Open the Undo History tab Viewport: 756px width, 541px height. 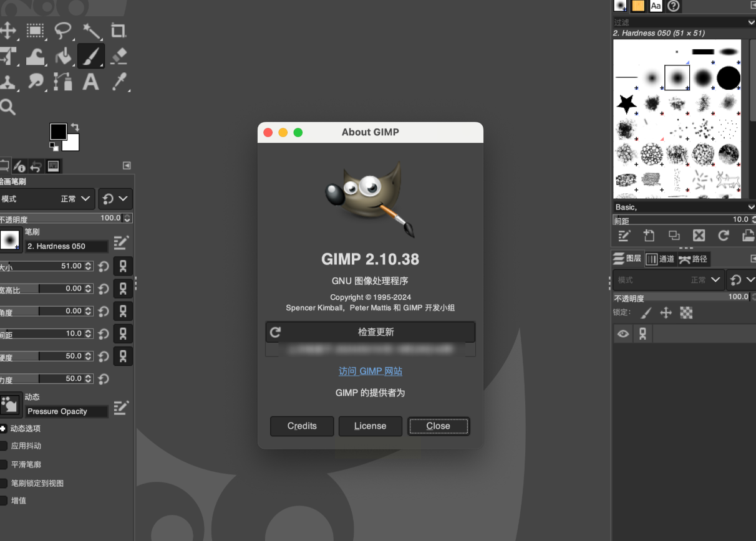pos(36,166)
